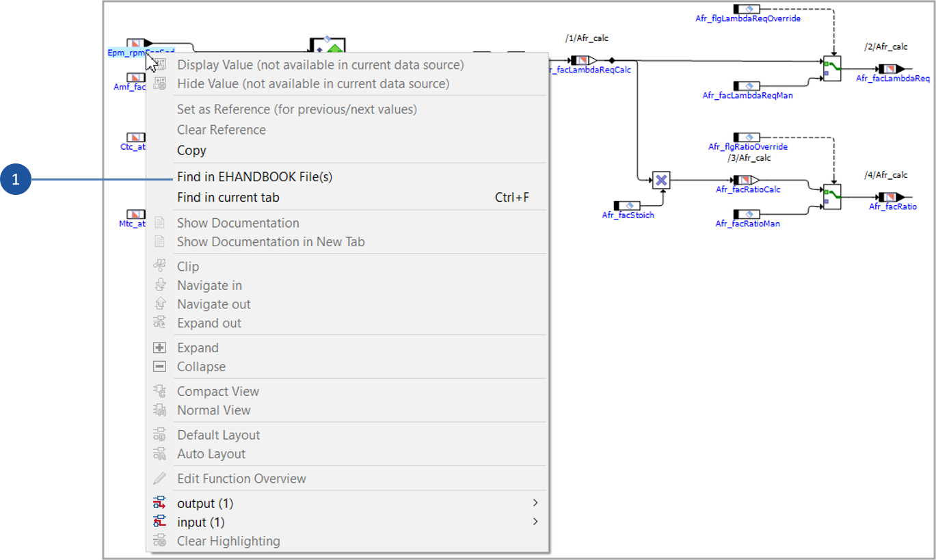936x560 pixels.
Task: Click the Afr_flgLambdaReqOverride flag block
Action: coord(747,8)
